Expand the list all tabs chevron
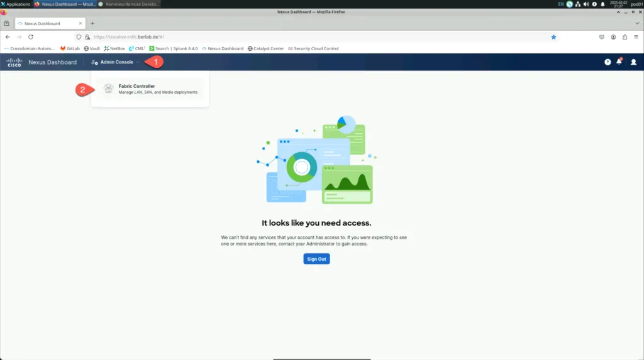644x360 pixels. [637, 23]
